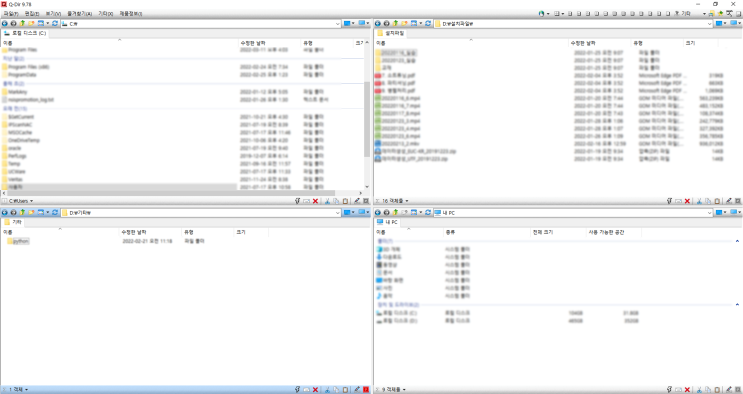The height and width of the screenshot is (394, 743).
Task: Open the 내 PC address bar dropdown
Action: pyautogui.click(x=710, y=213)
